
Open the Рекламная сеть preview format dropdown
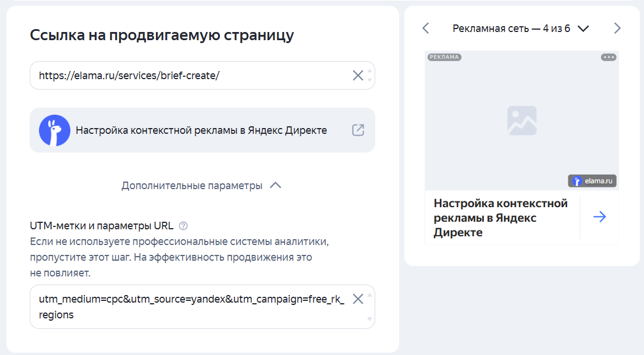click(521, 29)
